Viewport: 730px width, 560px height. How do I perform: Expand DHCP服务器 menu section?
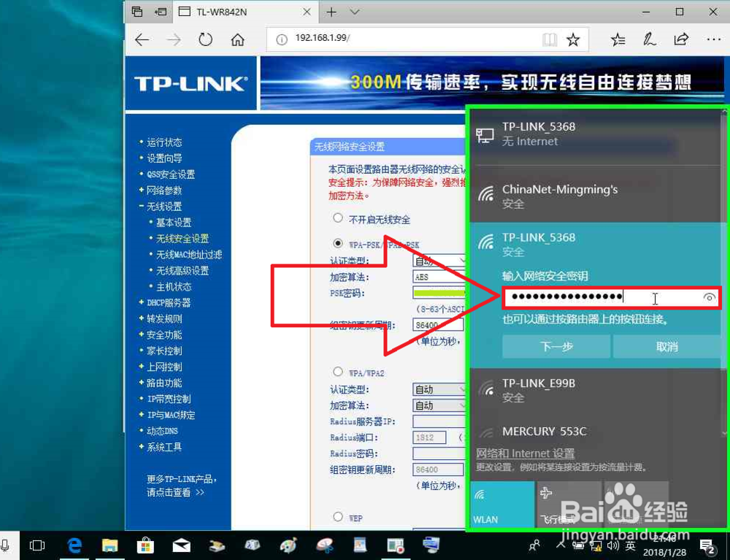click(169, 302)
